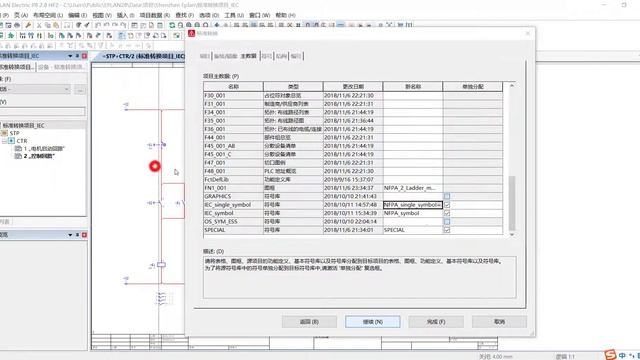Viewport: 640px width, 360px height.
Task: Open the 帮助(H) menu
Action: point(285,15)
